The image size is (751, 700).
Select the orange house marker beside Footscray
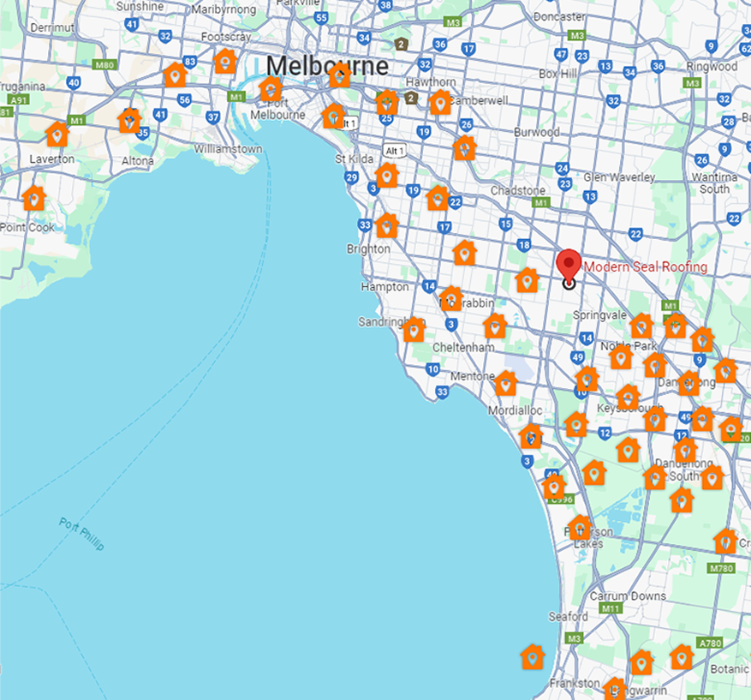(x=225, y=61)
